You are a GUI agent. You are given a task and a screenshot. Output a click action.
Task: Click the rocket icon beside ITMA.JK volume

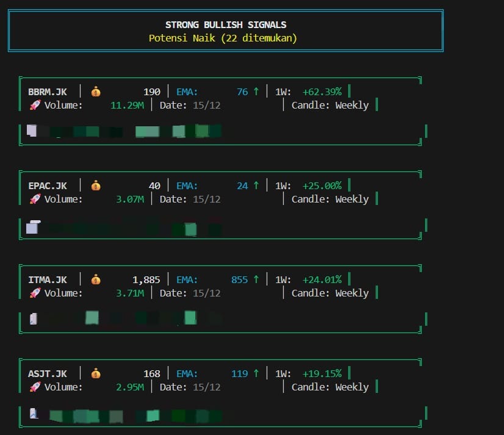[35, 293]
